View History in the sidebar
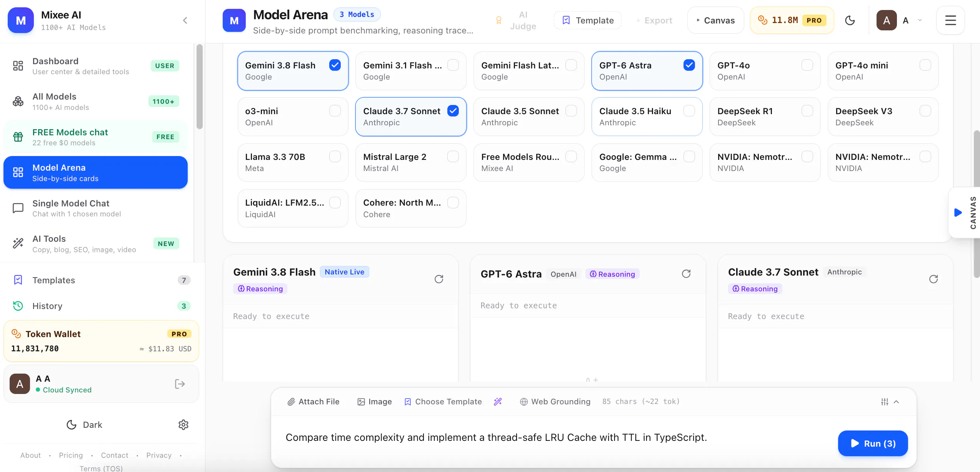 coord(102,306)
